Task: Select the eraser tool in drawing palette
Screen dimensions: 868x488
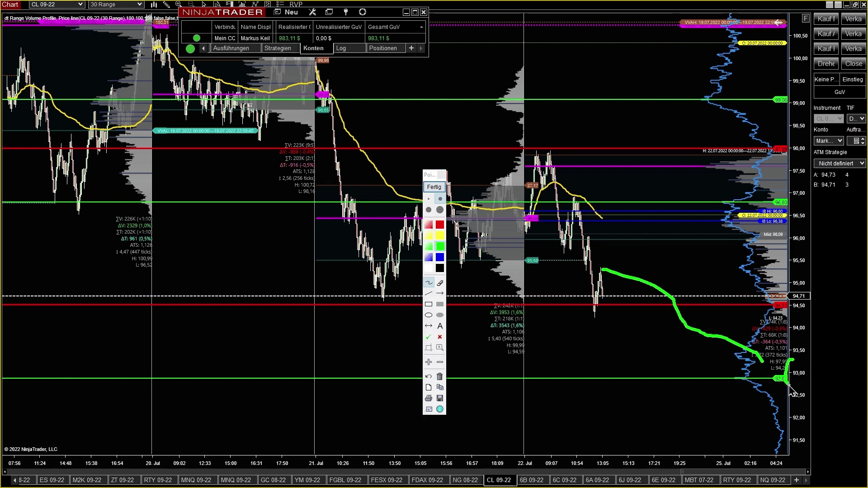Action: pos(440,283)
